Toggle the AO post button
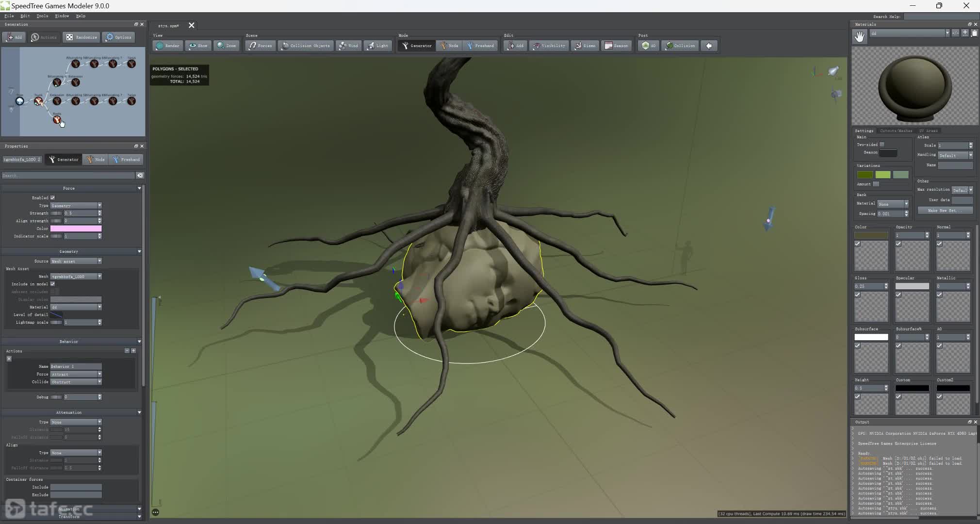The image size is (980, 524). (649, 46)
